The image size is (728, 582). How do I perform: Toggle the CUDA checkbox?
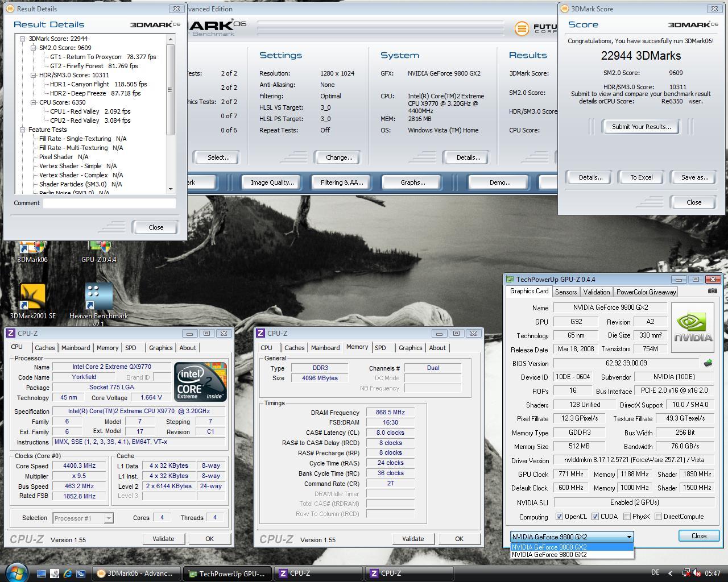[595, 517]
